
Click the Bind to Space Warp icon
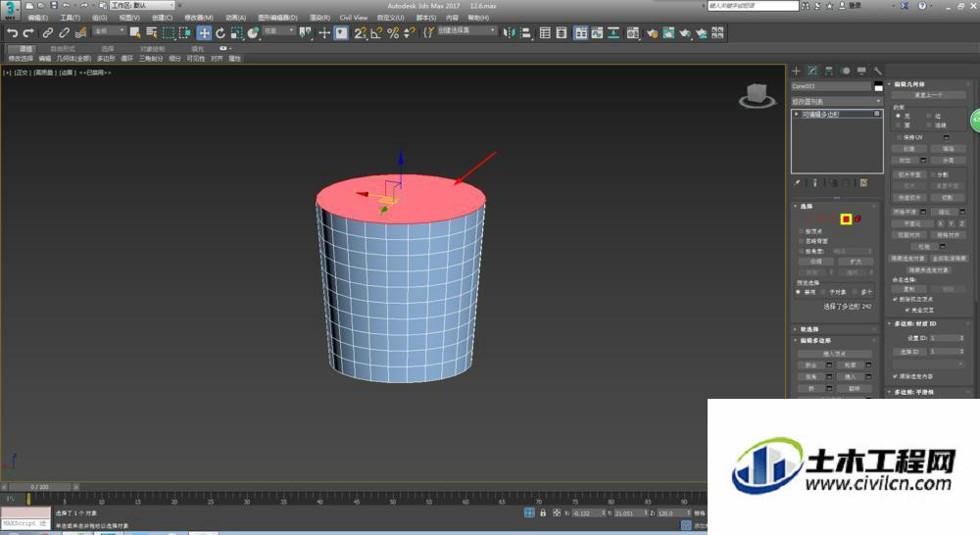pyautogui.click(x=80, y=33)
